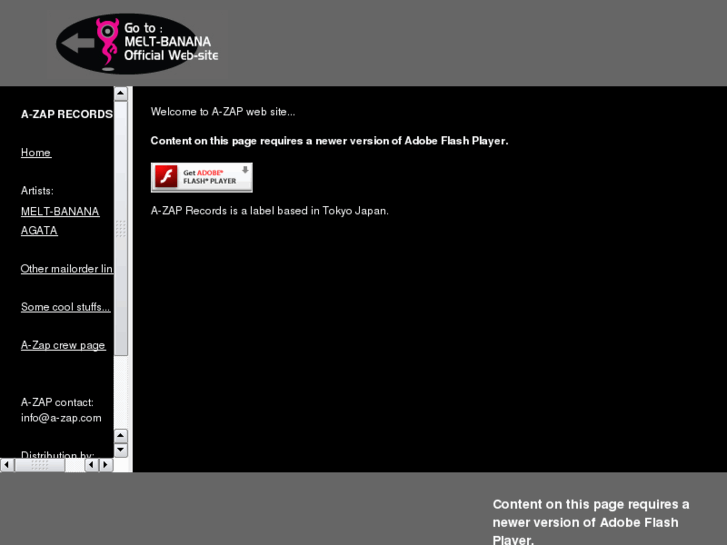Open the Home link in sidebar
Image resolution: width=727 pixels, height=545 pixels.
coord(36,153)
